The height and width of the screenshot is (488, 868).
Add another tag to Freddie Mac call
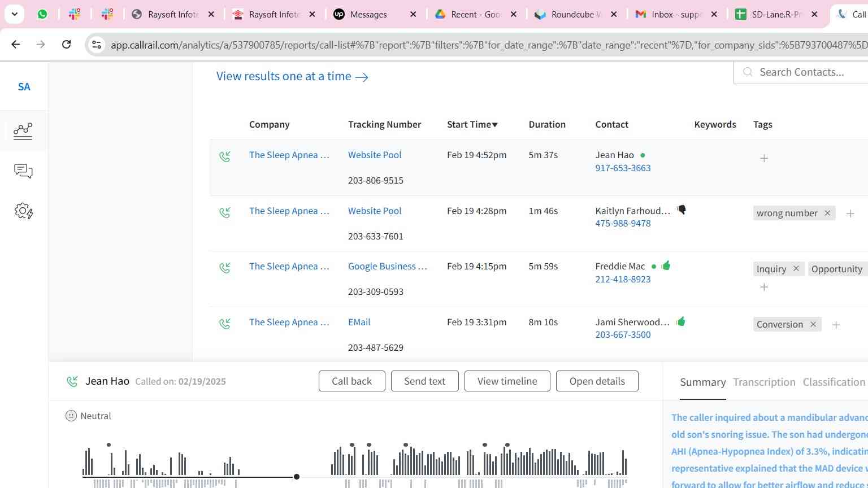coord(764,287)
